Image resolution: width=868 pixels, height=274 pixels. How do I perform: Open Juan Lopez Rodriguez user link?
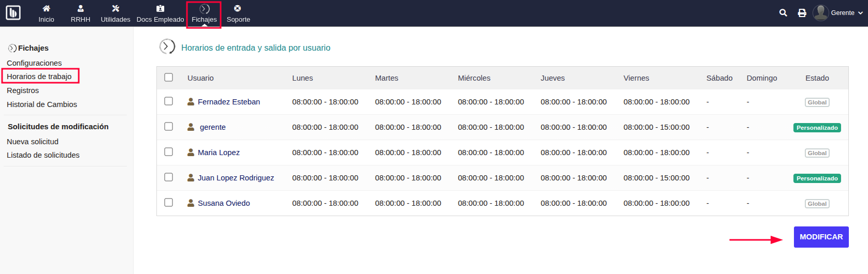[236, 178]
